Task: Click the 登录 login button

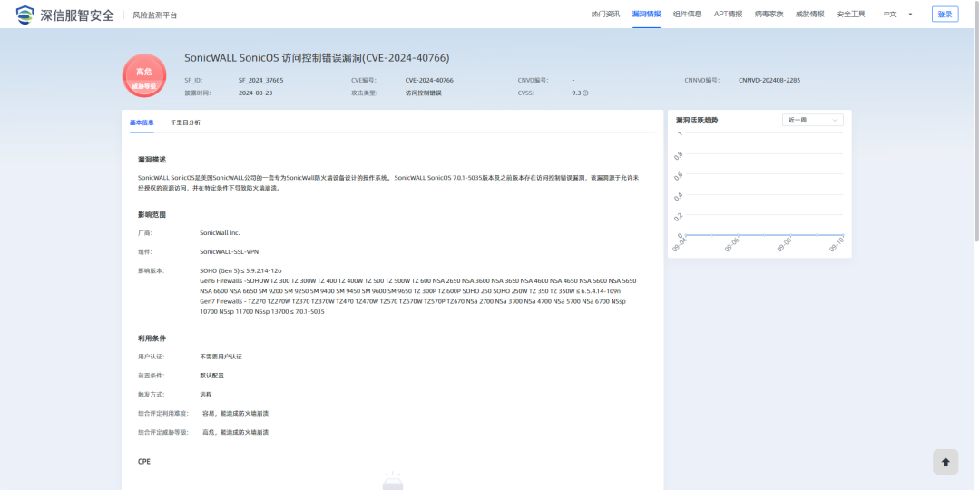Action: point(945,14)
